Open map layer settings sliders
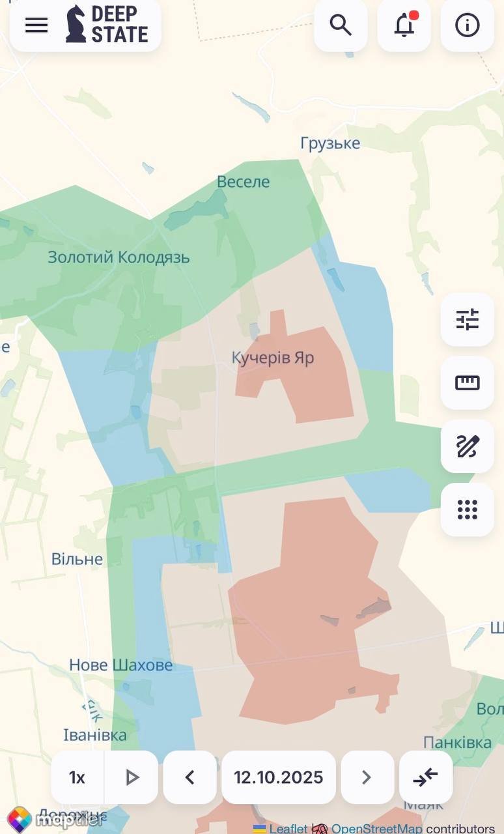504x834 pixels. tap(468, 319)
